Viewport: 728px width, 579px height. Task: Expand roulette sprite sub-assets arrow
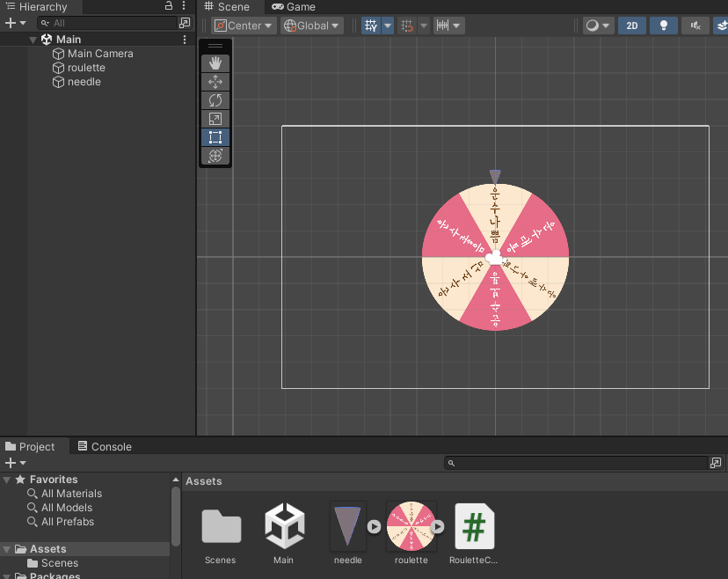click(437, 526)
